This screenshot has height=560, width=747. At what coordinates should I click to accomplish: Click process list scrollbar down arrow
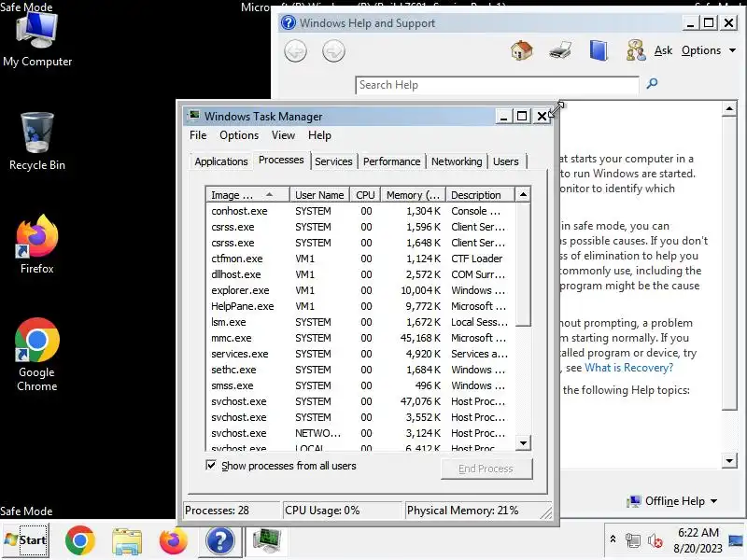[523, 442]
